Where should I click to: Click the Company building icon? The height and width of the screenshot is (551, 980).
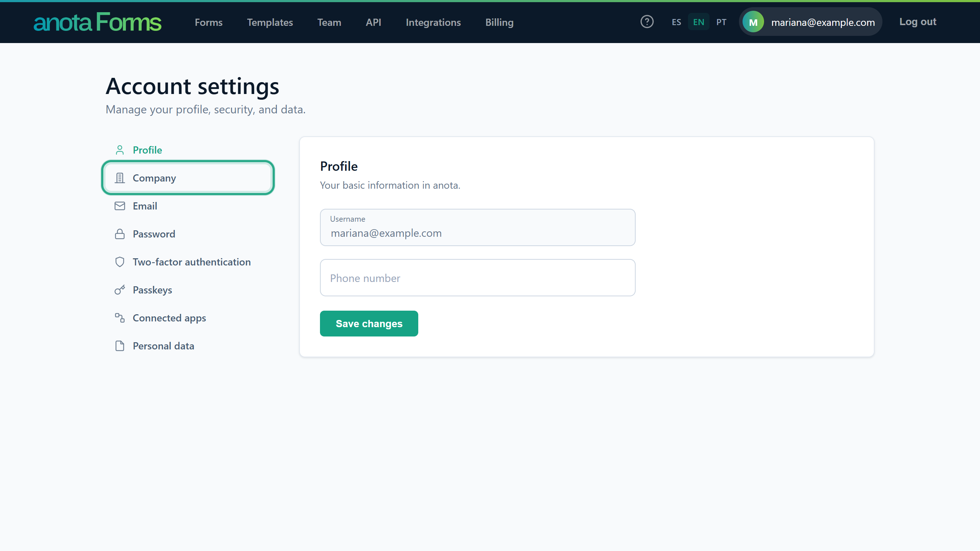click(x=120, y=178)
